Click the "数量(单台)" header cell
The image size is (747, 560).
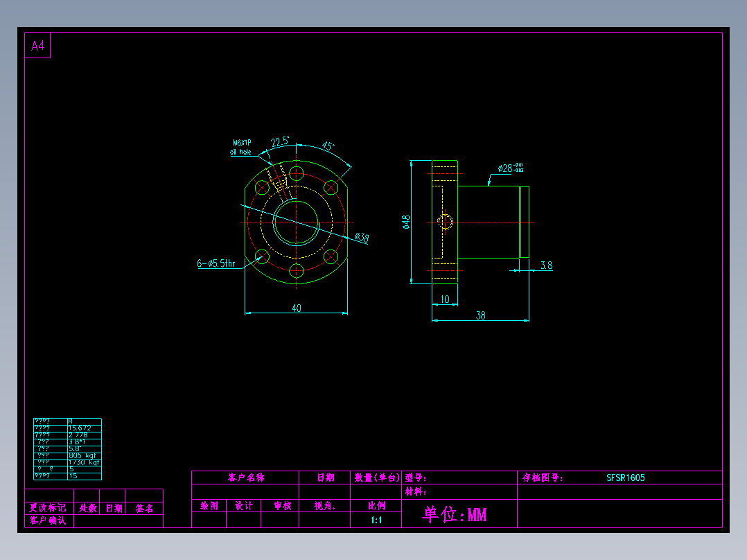[376, 478]
